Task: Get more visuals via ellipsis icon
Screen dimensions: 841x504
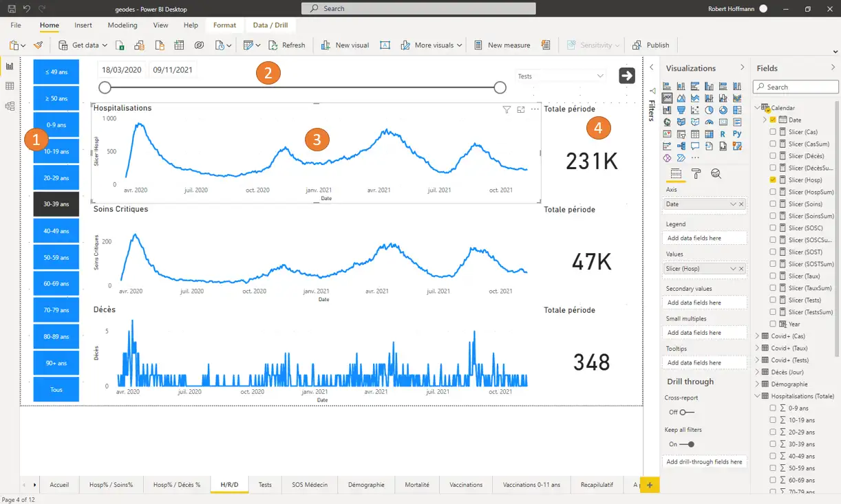Action: pyautogui.click(x=695, y=157)
